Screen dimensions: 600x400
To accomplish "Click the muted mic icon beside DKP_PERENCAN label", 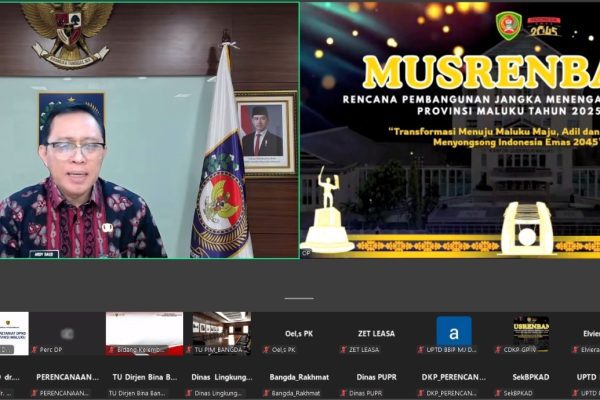I will [421, 393].
